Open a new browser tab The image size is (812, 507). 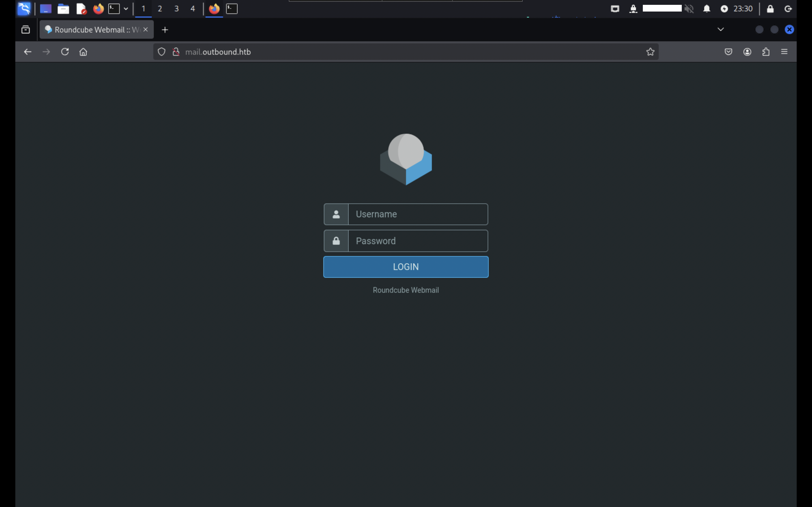tap(165, 30)
